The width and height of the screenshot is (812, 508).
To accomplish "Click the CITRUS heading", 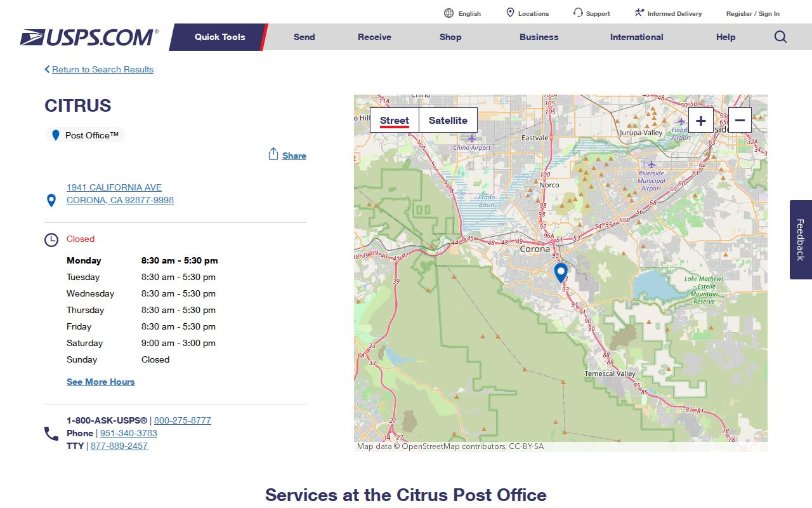I will (x=78, y=105).
